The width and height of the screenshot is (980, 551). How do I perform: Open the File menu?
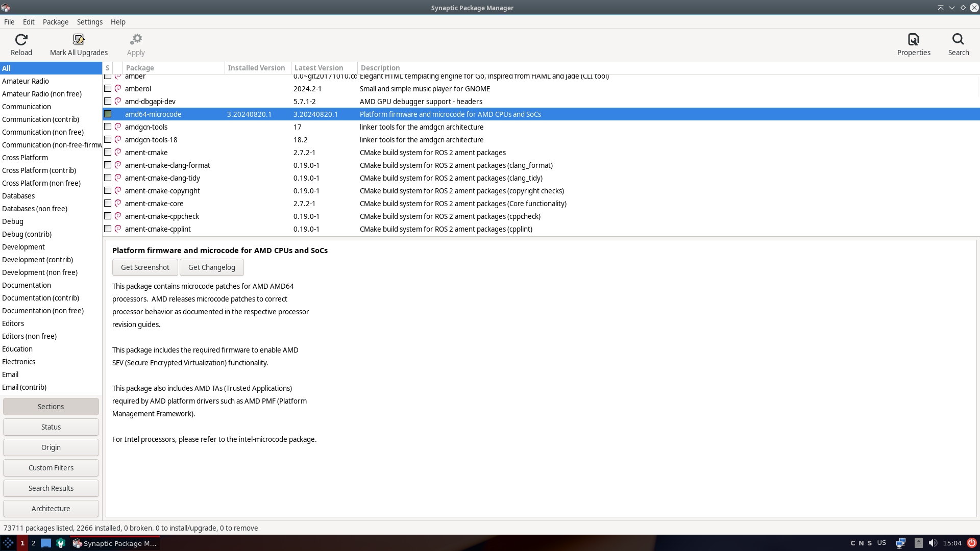(x=9, y=22)
